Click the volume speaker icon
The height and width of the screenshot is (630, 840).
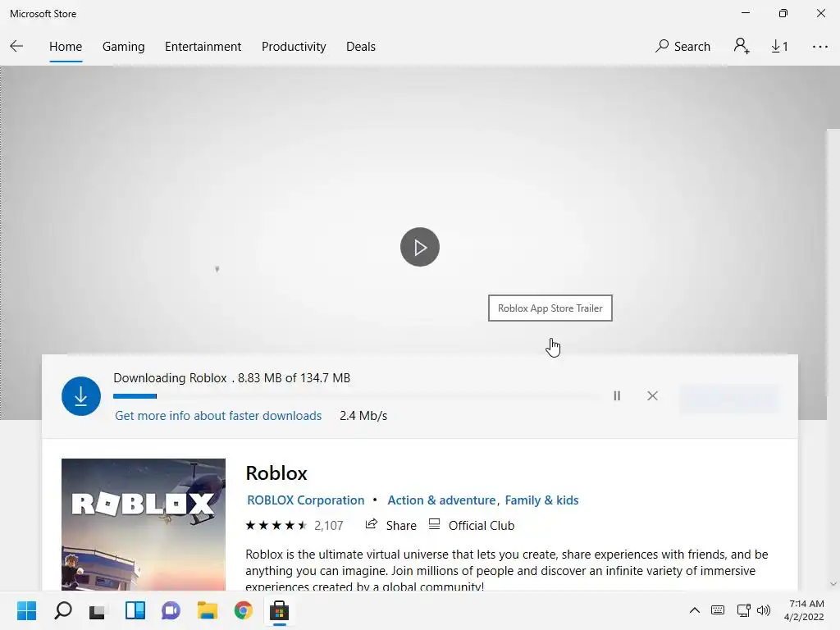tap(764, 610)
